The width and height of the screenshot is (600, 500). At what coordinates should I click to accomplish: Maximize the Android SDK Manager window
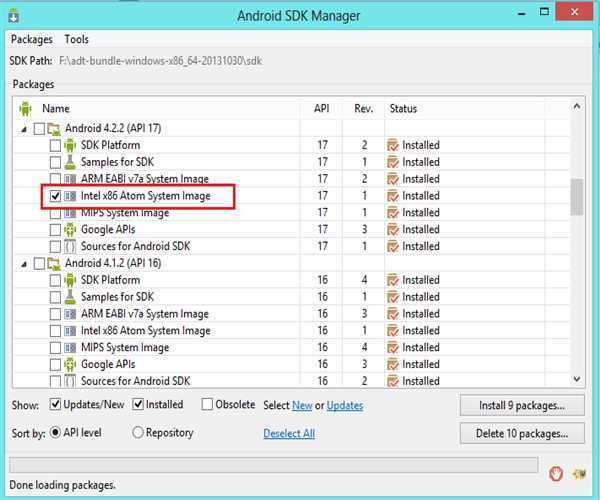tap(544, 12)
